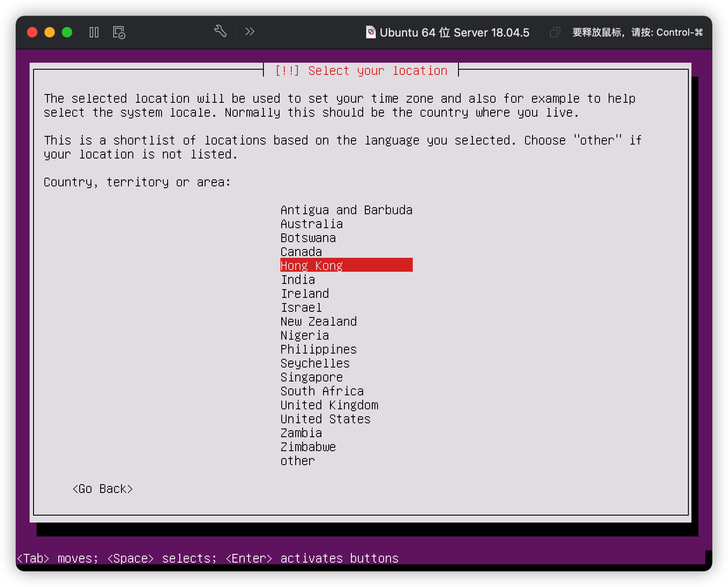Pick Seychelles in the country list
The height and width of the screenshot is (587, 728).
click(x=347, y=363)
